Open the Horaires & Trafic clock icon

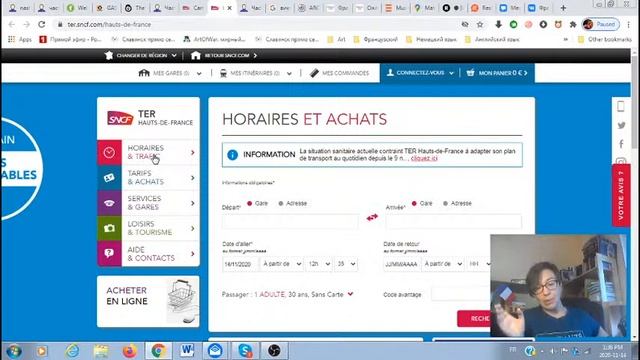point(109,152)
